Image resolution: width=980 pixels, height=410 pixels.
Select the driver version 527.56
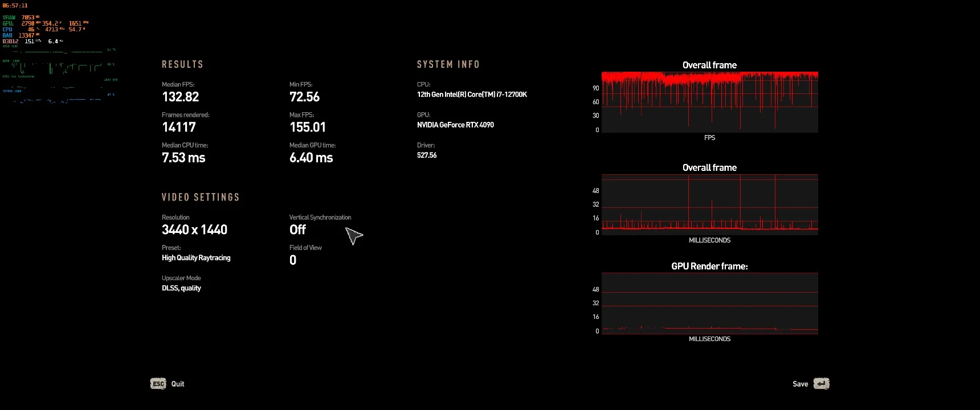[x=427, y=155]
